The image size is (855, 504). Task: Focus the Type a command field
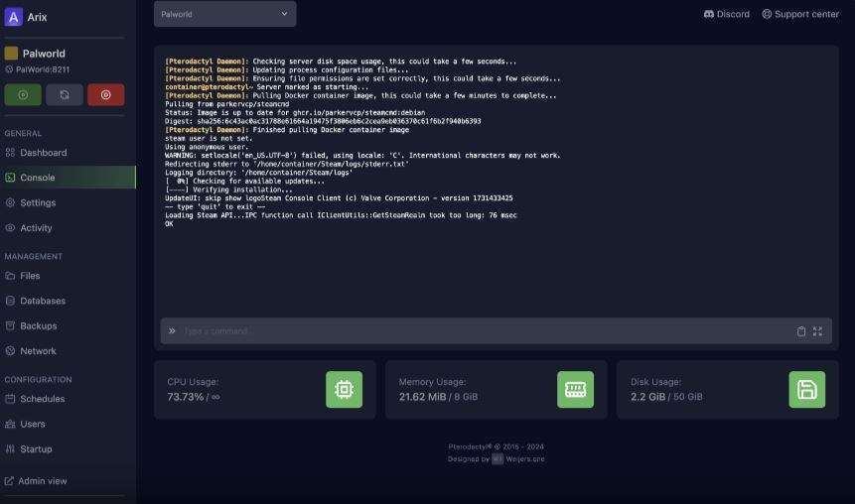[477, 331]
